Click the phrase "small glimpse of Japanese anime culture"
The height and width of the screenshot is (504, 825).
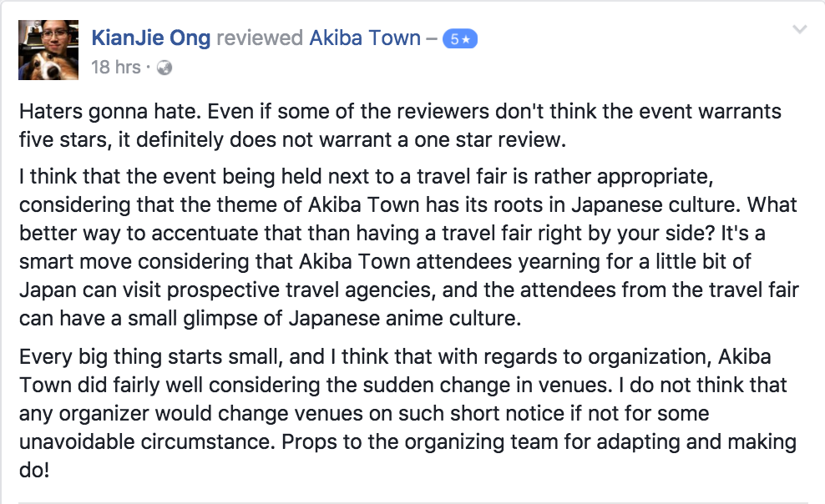(324, 319)
